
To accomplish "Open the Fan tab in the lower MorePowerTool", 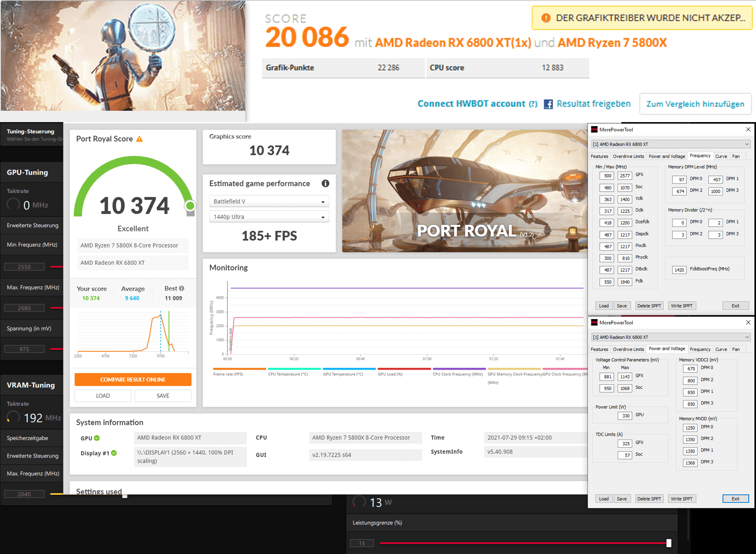I will 736,349.
